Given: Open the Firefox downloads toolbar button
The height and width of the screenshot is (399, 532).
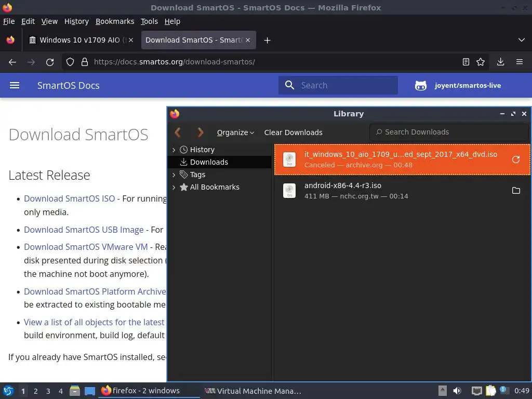Looking at the screenshot, I should (x=500, y=62).
